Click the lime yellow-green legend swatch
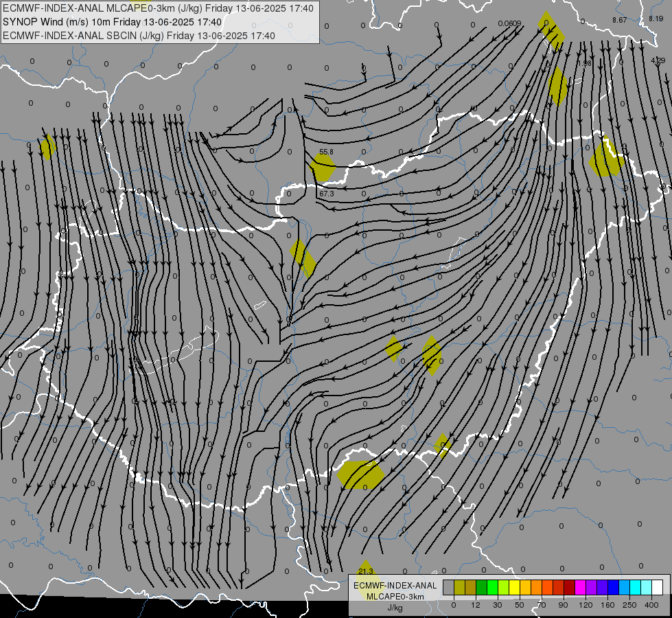672x618 pixels. [x=504, y=587]
